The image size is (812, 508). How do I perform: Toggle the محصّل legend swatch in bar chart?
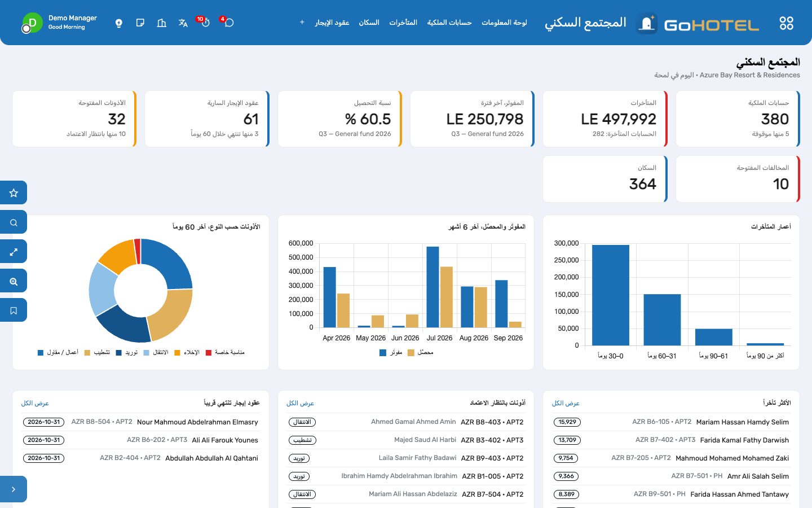point(411,353)
